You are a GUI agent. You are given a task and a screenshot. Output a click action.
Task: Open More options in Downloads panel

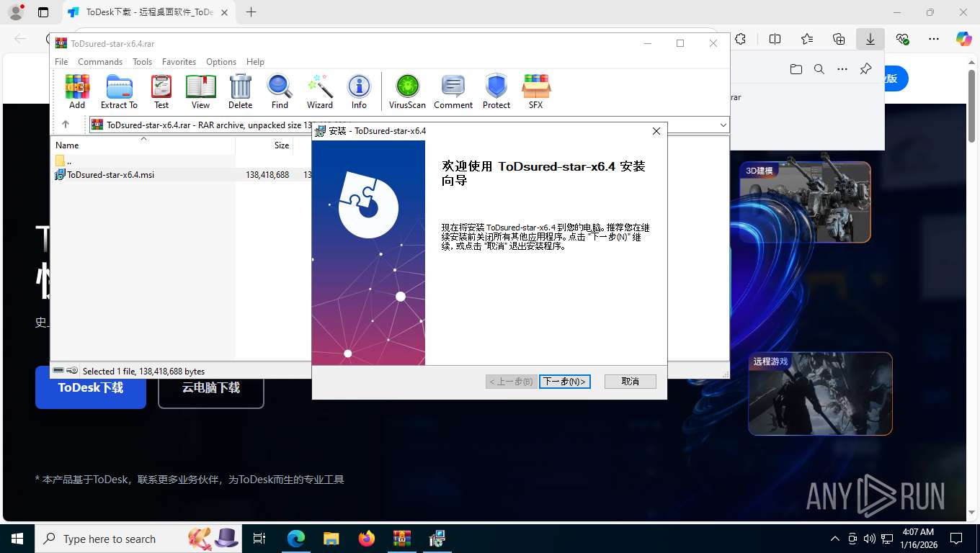[842, 69]
